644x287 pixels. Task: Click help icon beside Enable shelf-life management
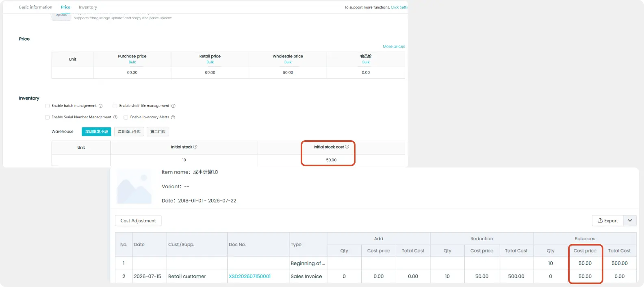[x=173, y=106]
